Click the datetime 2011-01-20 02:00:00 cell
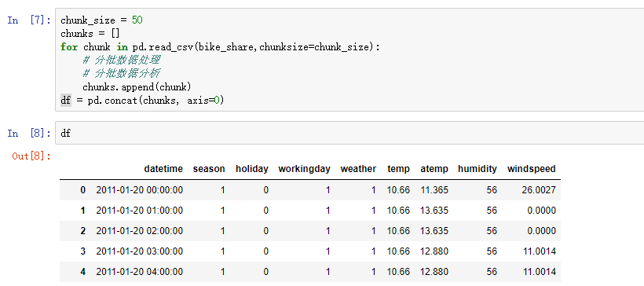Image resolution: width=644 pixels, height=286 pixels. coord(140,231)
